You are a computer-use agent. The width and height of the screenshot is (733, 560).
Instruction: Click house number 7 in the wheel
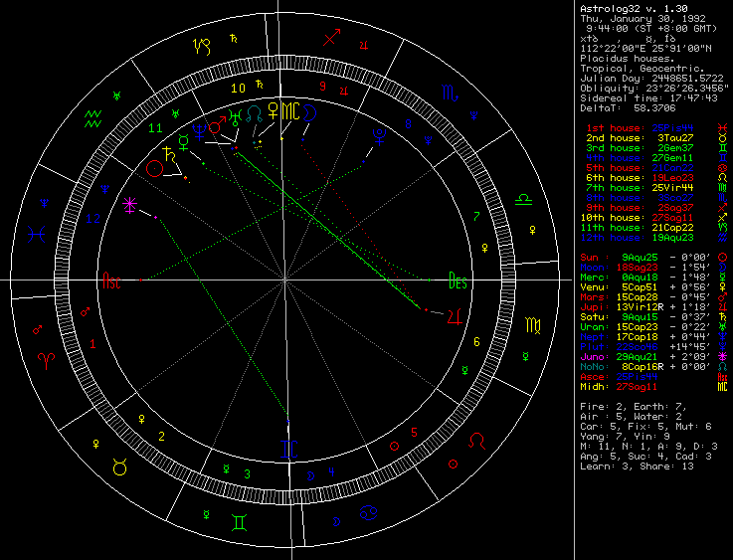click(476, 216)
